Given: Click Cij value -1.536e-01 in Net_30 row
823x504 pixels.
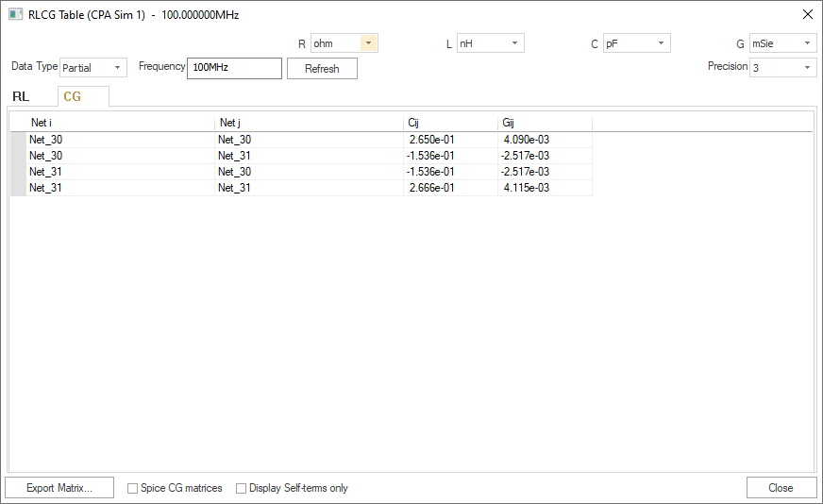Looking at the screenshot, I should click(430, 156).
